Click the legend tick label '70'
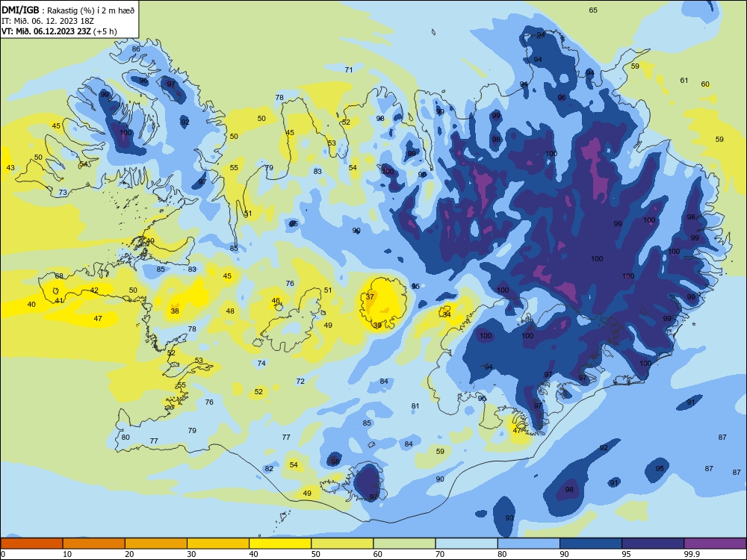Viewport: 747px width, 560px height. click(440, 554)
